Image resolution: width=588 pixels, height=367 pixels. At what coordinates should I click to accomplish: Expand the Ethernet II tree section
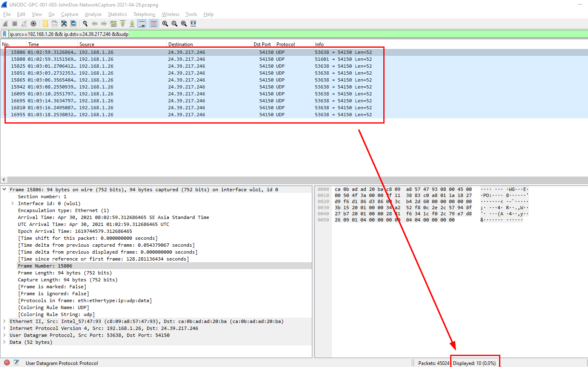[x=4, y=321]
